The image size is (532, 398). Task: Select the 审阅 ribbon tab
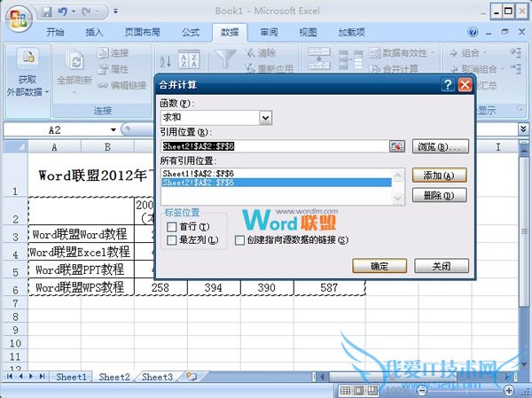coord(269,32)
